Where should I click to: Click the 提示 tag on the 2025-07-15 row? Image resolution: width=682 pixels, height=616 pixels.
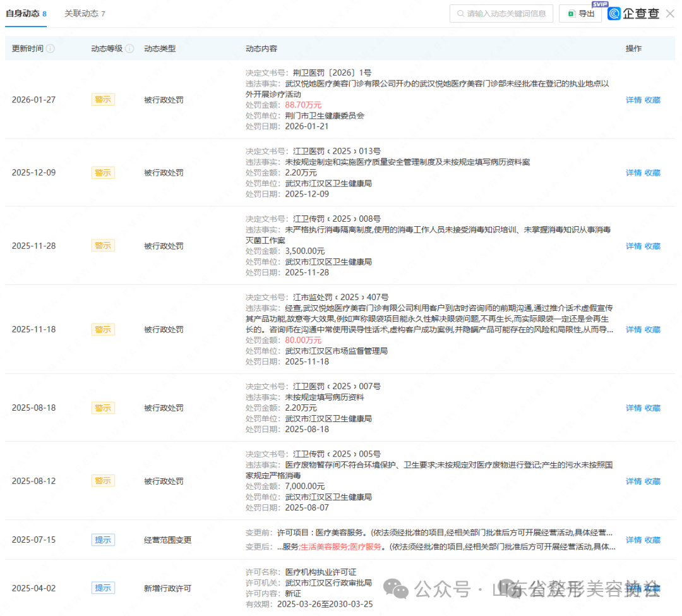pos(103,540)
